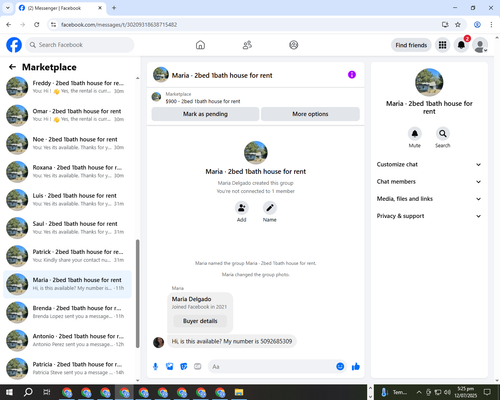Click the $900 Marketplace listing link
The height and width of the screenshot is (400, 500).
coord(203,101)
